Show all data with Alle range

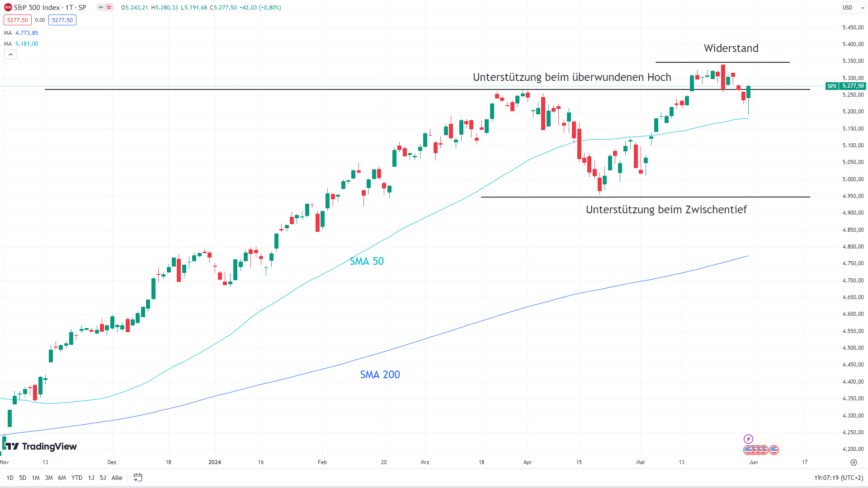tap(117, 478)
